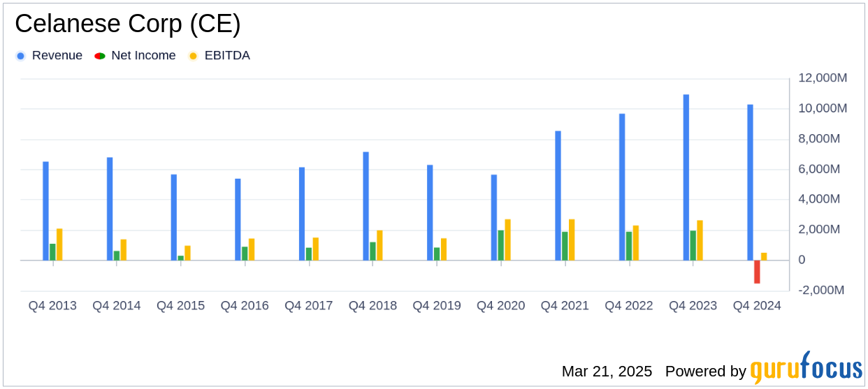868x389 pixels.
Task: Select the Q4 2014 Revenue bar
Action: 110,209
